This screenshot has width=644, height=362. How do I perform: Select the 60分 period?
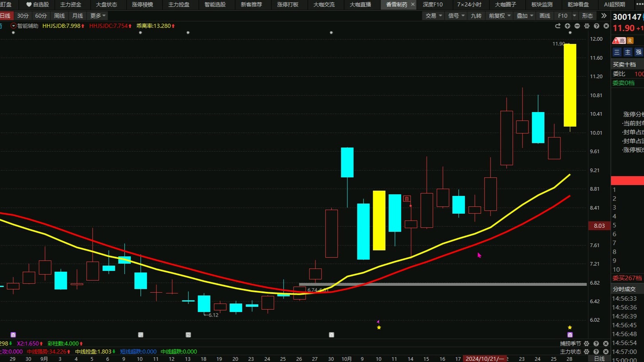click(x=41, y=16)
